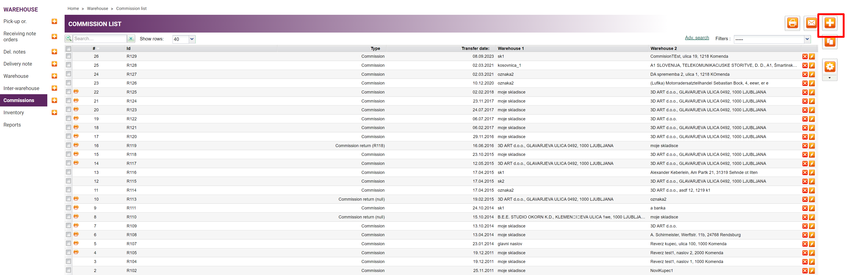Image resolution: width=868 pixels, height=275 pixels.
Task: Tick the select-all header checkbox
Action: tap(69, 48)
